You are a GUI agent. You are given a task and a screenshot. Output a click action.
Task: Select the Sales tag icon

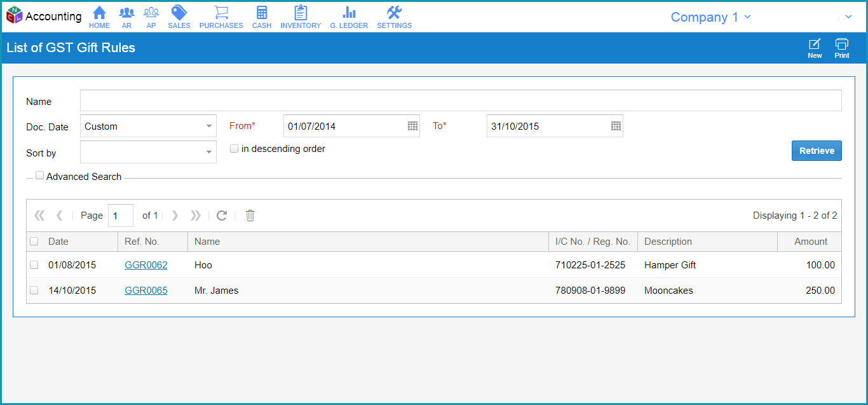click(179, 16)
